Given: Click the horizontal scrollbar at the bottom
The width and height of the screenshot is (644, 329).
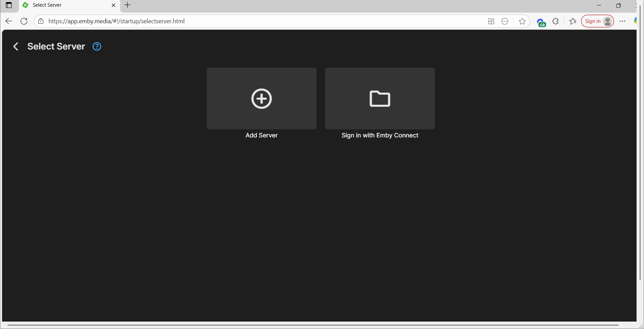Looking at the screenshot, I should click(313, 325).
